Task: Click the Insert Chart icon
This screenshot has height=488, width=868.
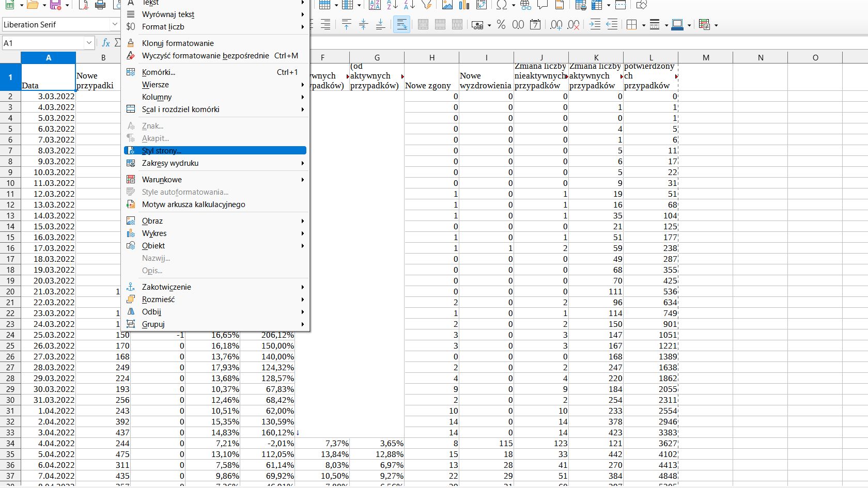Action: coord(464,5)
